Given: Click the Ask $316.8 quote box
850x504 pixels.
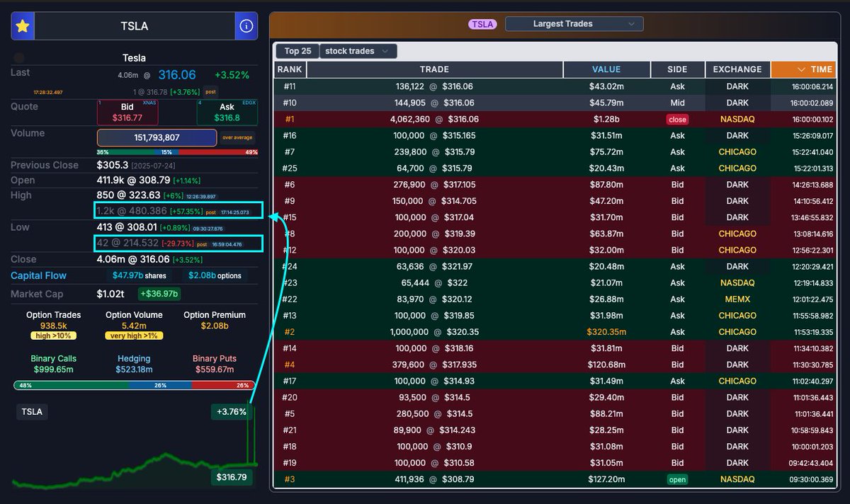Looking at the screenshot, I should click(x=227, y=113).
